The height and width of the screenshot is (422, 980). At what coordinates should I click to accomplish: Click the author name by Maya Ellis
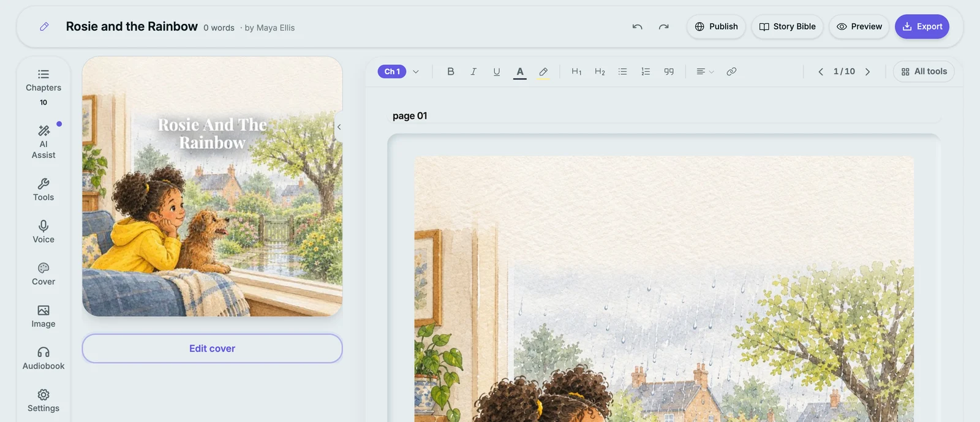pos(269,28)
